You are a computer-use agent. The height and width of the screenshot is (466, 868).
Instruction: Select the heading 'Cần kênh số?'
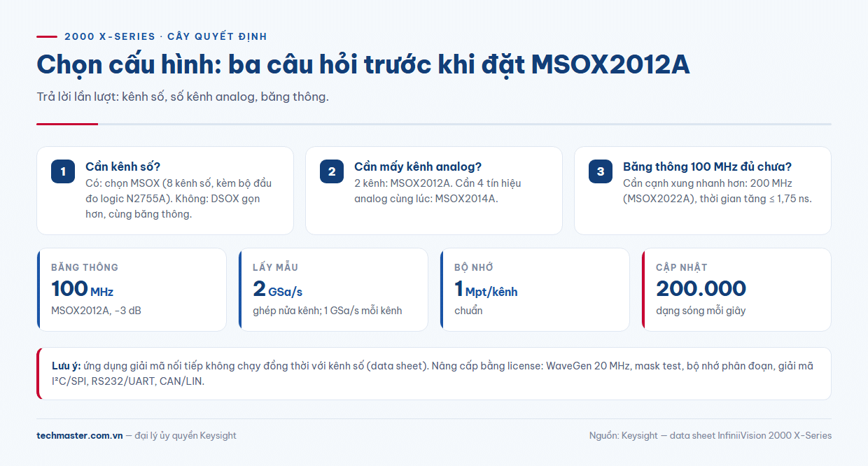click(123, 167)
